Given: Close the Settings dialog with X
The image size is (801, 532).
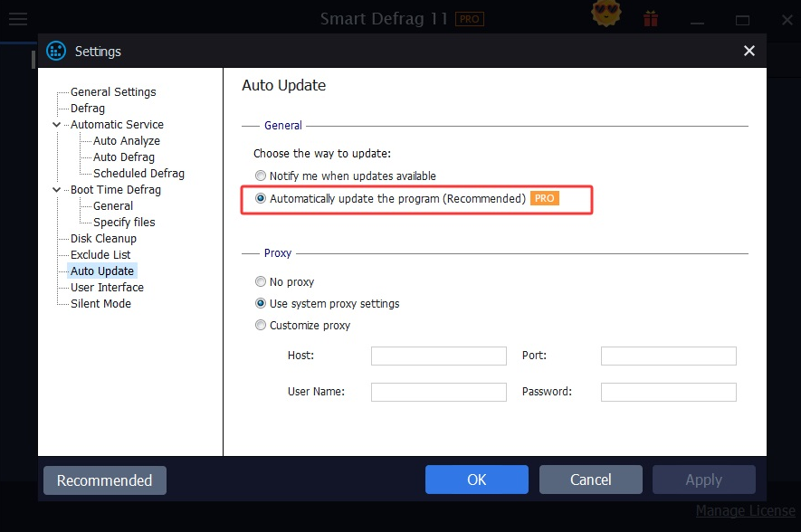Looking at the screenshot, I should tap(749, 52).
